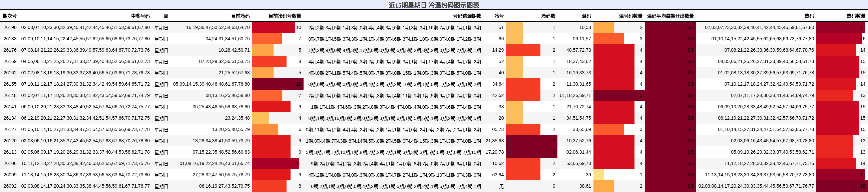This screenshot has width=868, height=192.
Task: Select the 期次号 column header
Action: point(10,16)
